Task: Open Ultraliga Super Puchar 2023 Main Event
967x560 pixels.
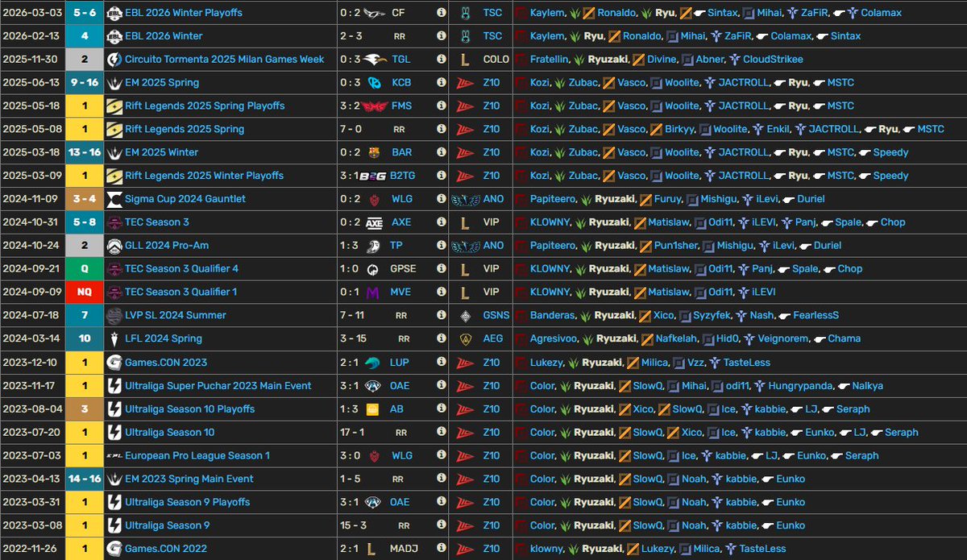Action: tap(218, 386)
